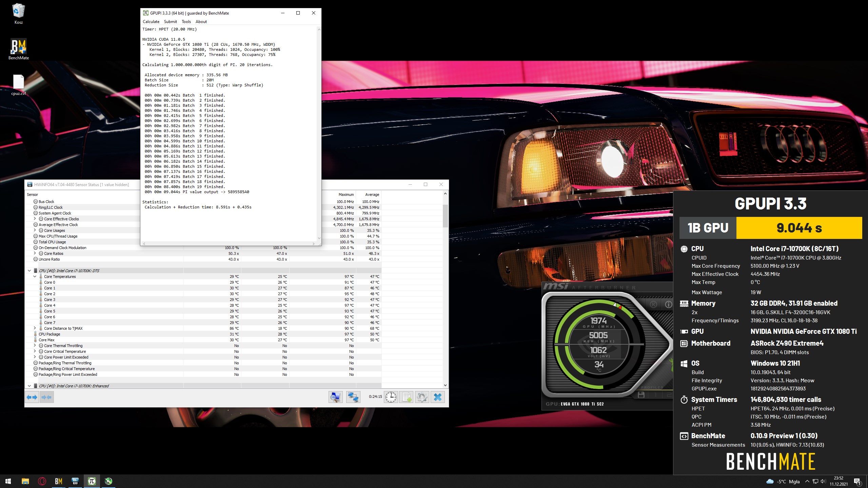Switch to GPUPI taskbar button
The width and height of the screenshot is (868, 488).
(x=92, y=481)
